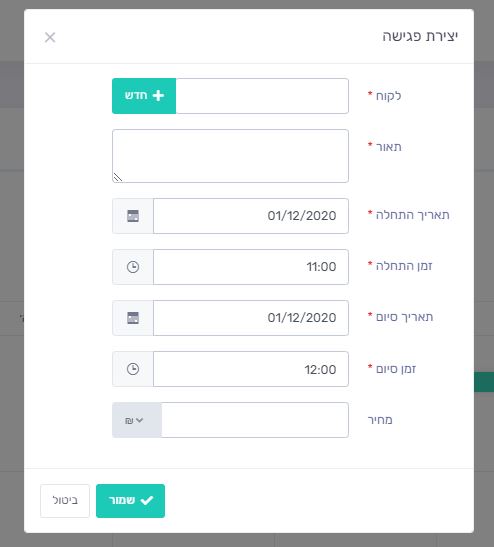Select the 12:00 end time field

251,369
